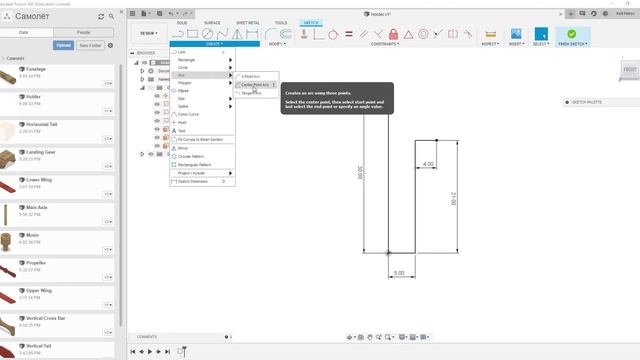Select the Sketch Dimension icon in toolbar

pos(252,34)
